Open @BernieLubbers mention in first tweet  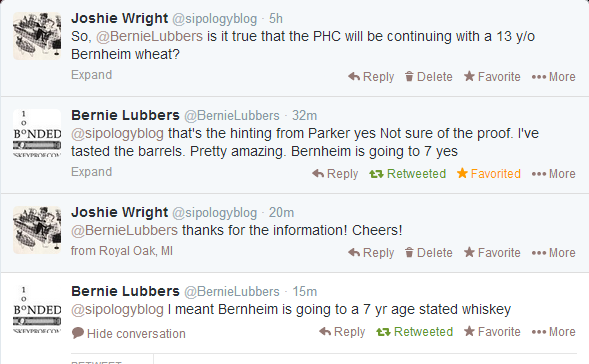click(150, 36)
